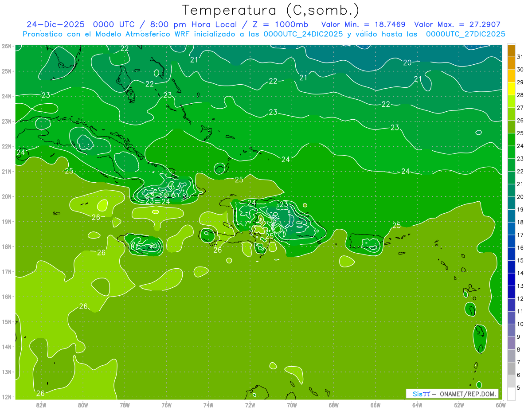Click the "24N" latitude axis label

click(6, 96)
